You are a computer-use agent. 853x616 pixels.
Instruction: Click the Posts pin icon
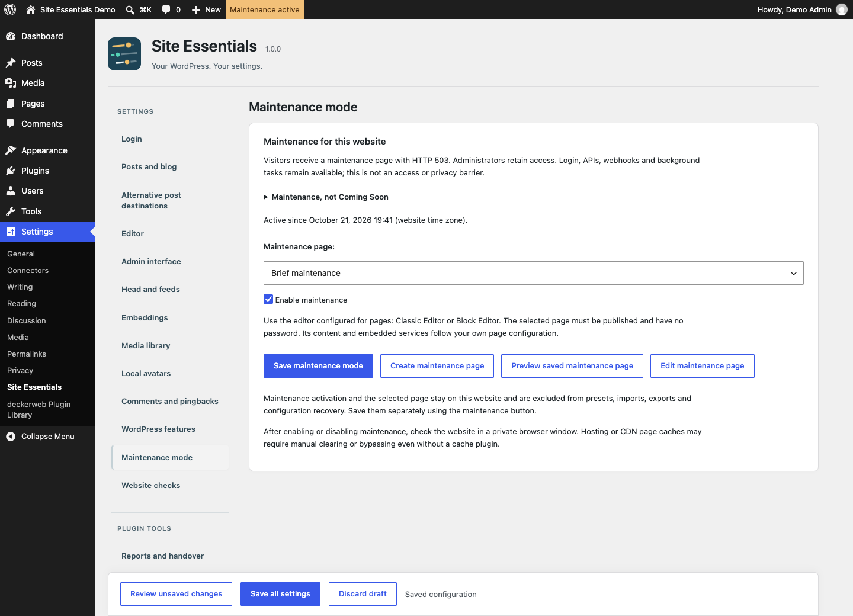[11, 63]
